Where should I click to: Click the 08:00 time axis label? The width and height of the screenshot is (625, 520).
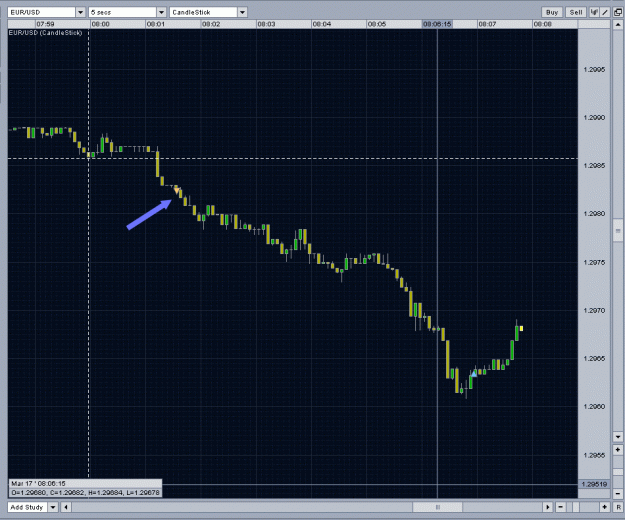[x=100, y=24]
